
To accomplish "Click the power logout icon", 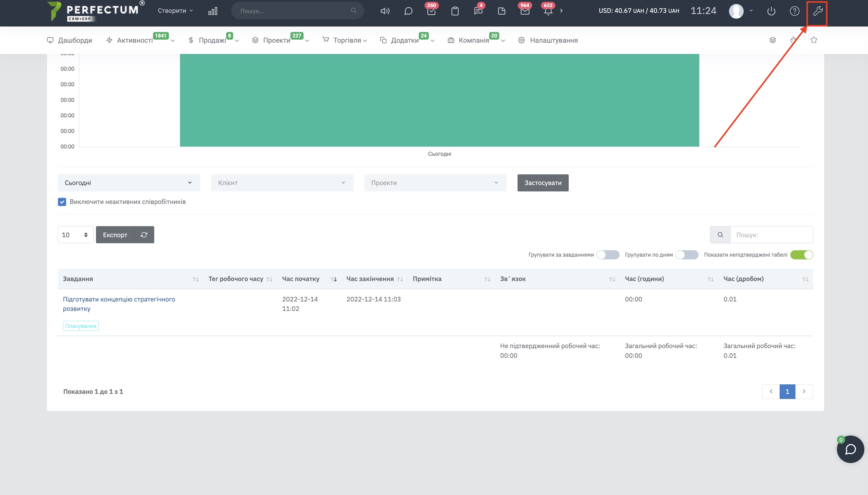I will [771, 11].
